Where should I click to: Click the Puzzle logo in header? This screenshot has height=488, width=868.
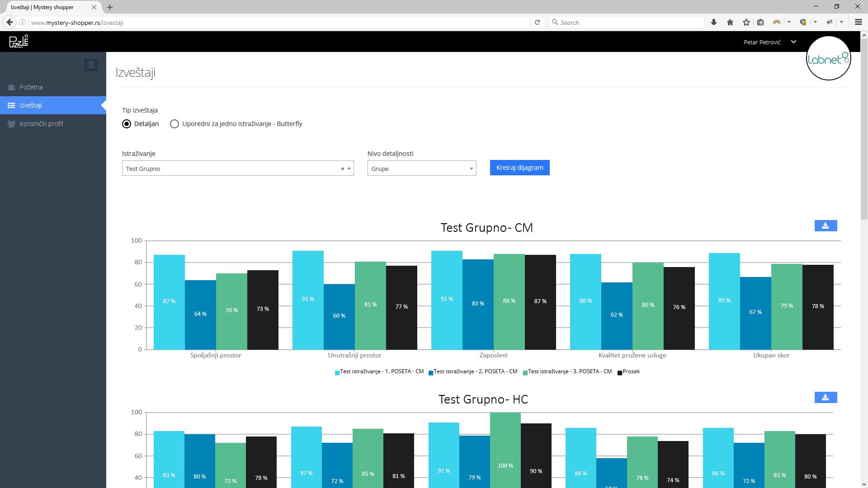point(19,41)
